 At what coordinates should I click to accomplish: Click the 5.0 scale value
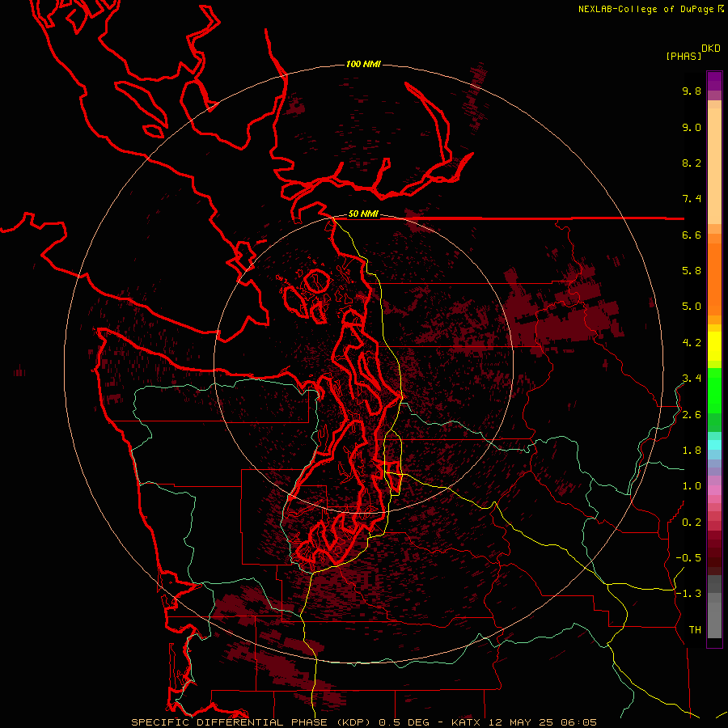point(692,307)
